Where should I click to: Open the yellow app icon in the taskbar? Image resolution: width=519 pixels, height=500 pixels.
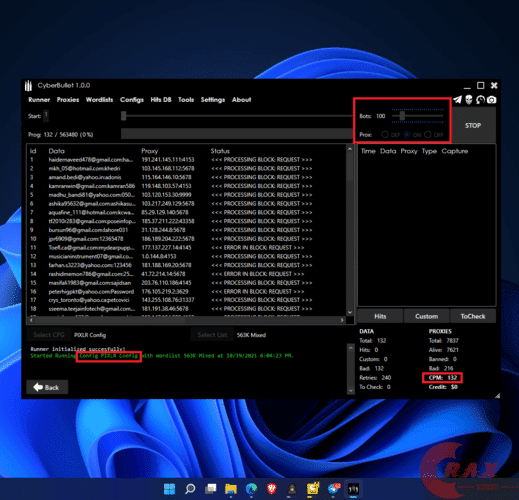pyautogui.click(x=313, y=489)
